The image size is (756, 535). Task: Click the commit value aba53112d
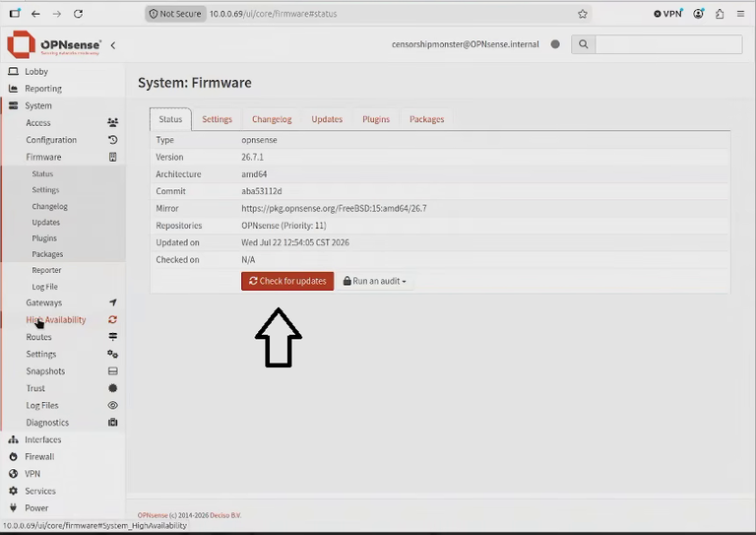(x=261, y=191)
